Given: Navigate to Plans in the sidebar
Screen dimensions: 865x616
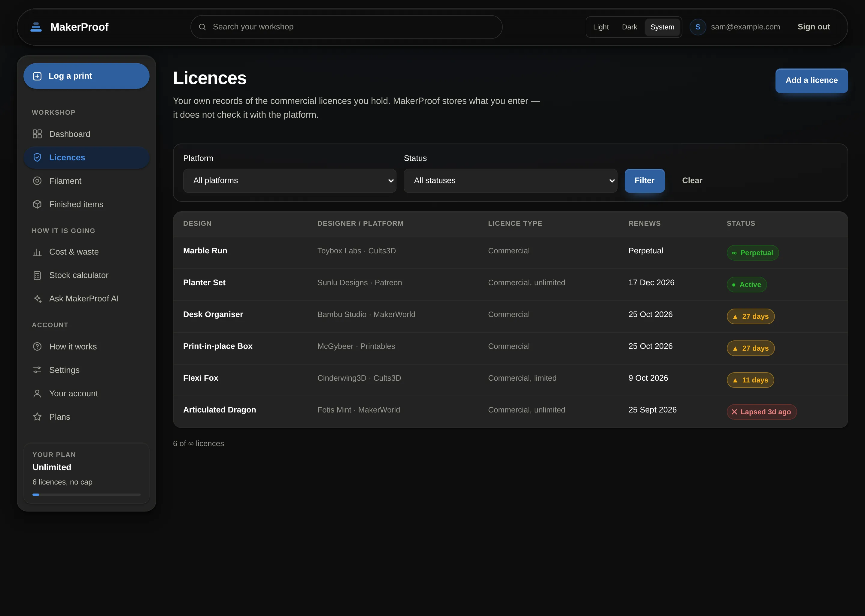Looking at the screenshot, I should (86, 416).
